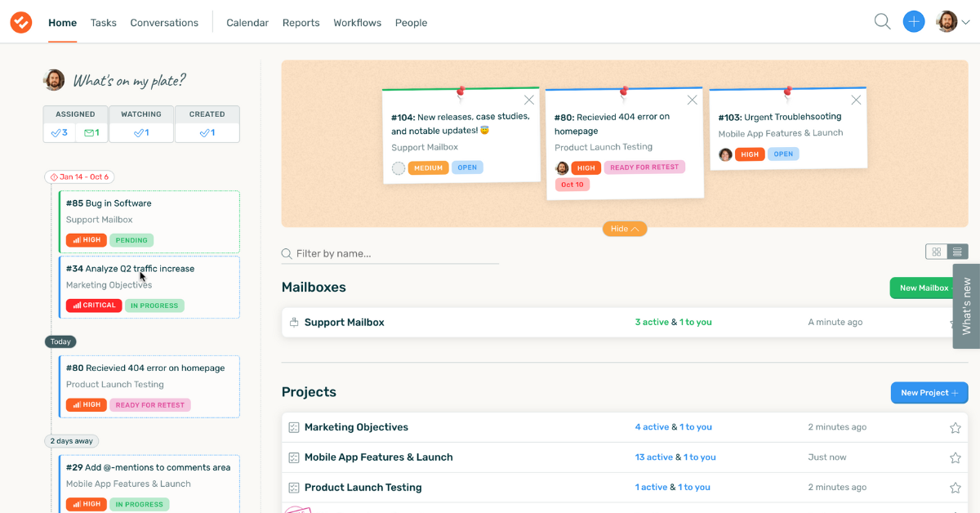Switch to grid view layout

pyautogui.click(x=937, y=252)
